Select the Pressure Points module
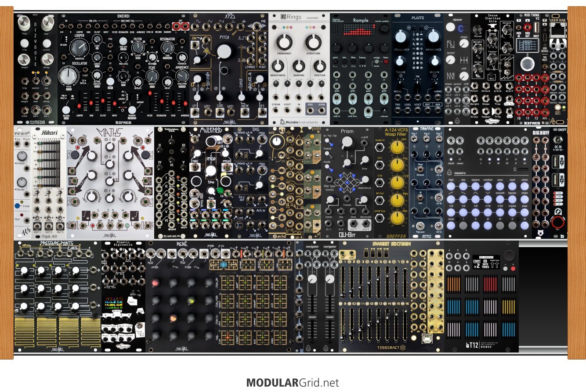The image size is (586, 392). point(58,296)
